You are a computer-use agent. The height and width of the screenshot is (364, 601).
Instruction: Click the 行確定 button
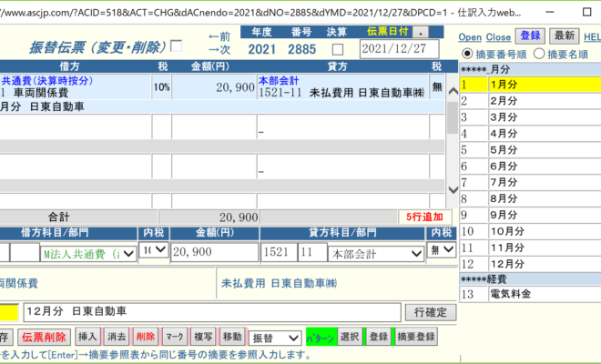pyautogui.click(x=430, y=312)
